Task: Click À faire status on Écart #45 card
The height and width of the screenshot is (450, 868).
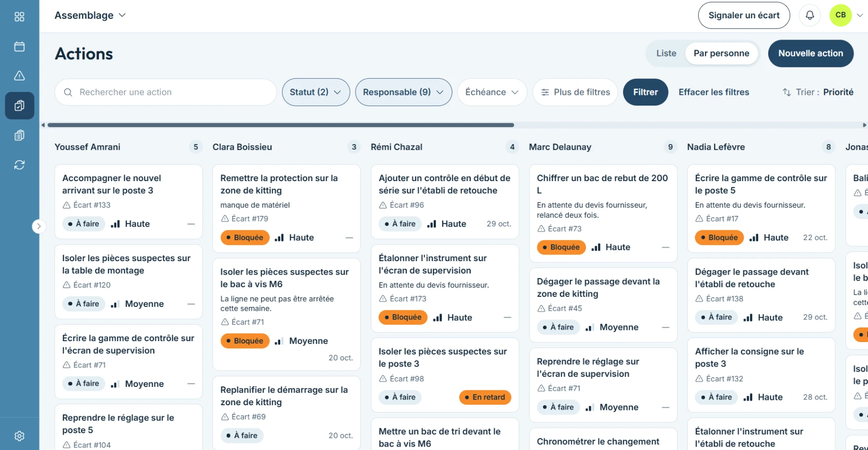Action: click(x=558, y=327)
